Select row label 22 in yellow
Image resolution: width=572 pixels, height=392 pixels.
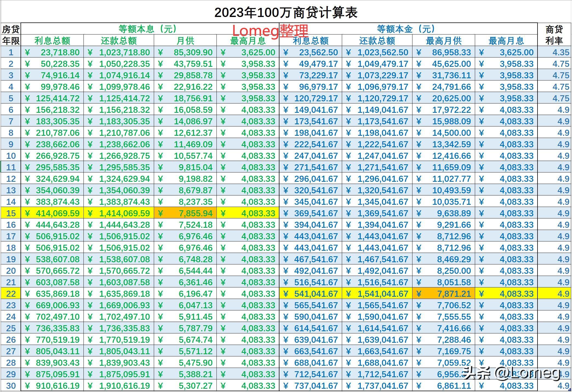tap(11, 294)
